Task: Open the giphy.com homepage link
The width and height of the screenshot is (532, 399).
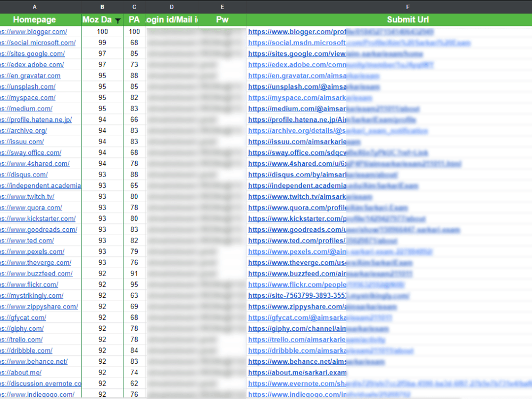Action: pyautogui.click(x=22, y=328)
